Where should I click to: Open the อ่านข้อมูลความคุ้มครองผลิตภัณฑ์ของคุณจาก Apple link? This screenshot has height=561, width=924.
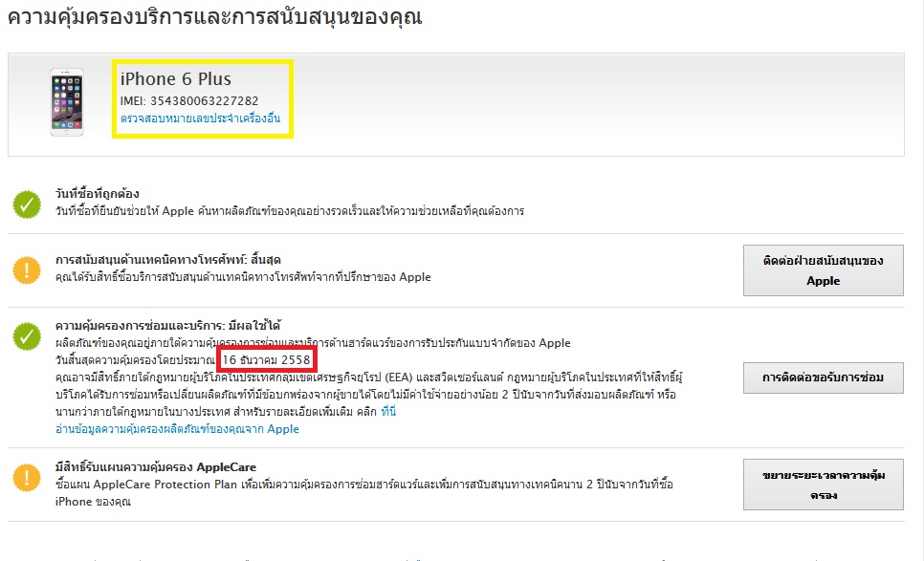pos(177,429)
